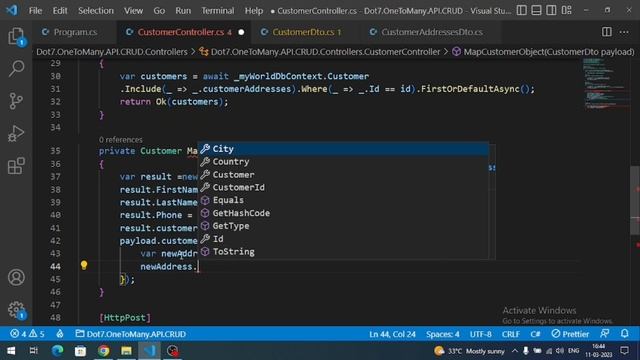Click the CRLF line ending status item

coord(511,334)
